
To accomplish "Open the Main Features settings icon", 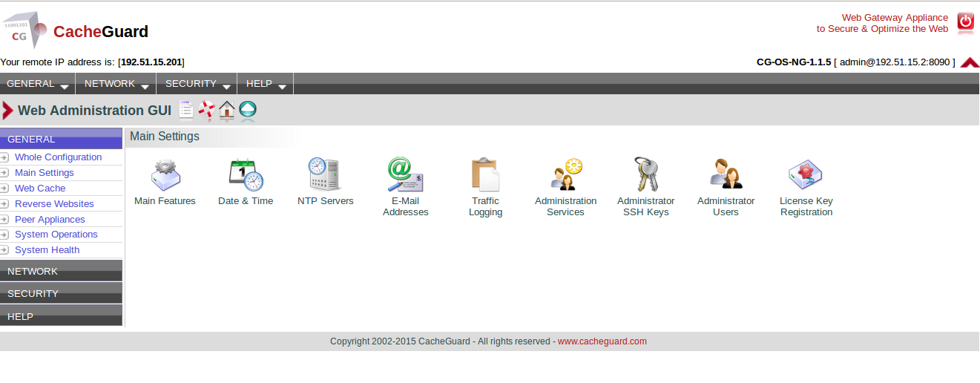I will (165, 175).
